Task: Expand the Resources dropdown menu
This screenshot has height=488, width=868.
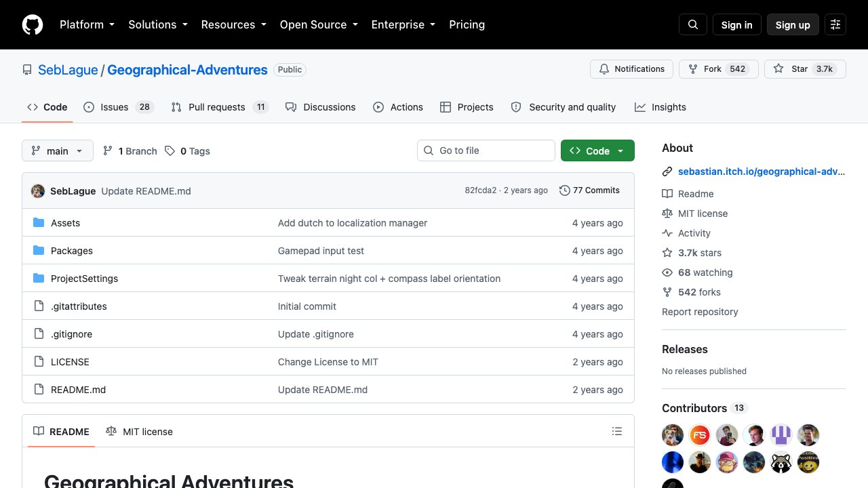Action: coord(233,24)
